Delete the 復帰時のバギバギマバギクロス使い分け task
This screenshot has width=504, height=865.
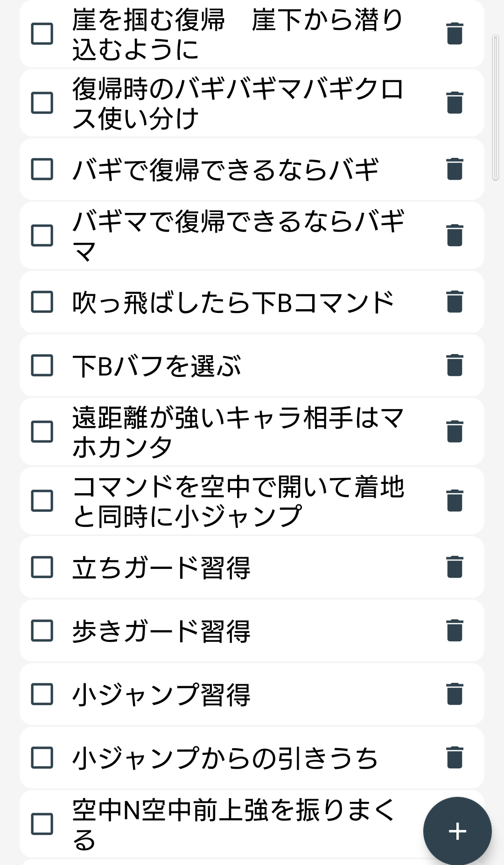[455, 103]
